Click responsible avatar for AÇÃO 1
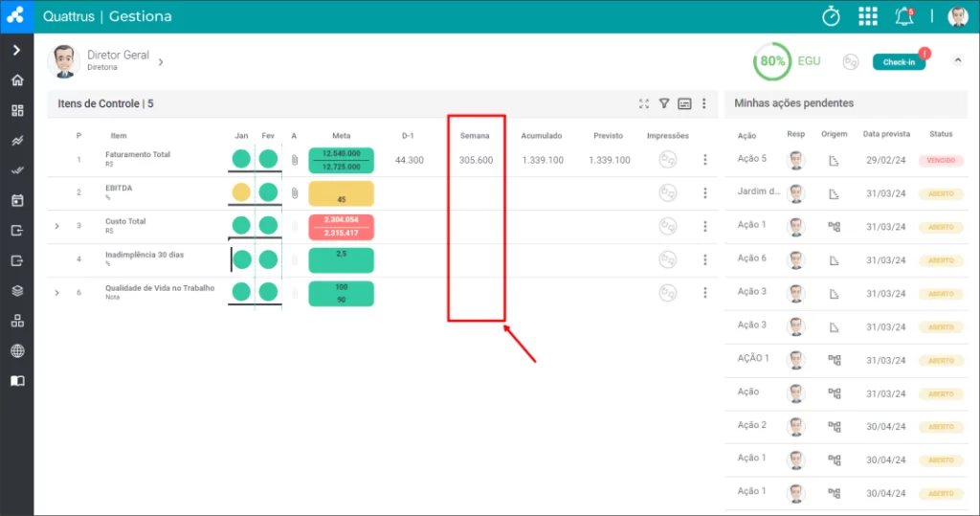 pyautogui.click(x=795, y=360)
